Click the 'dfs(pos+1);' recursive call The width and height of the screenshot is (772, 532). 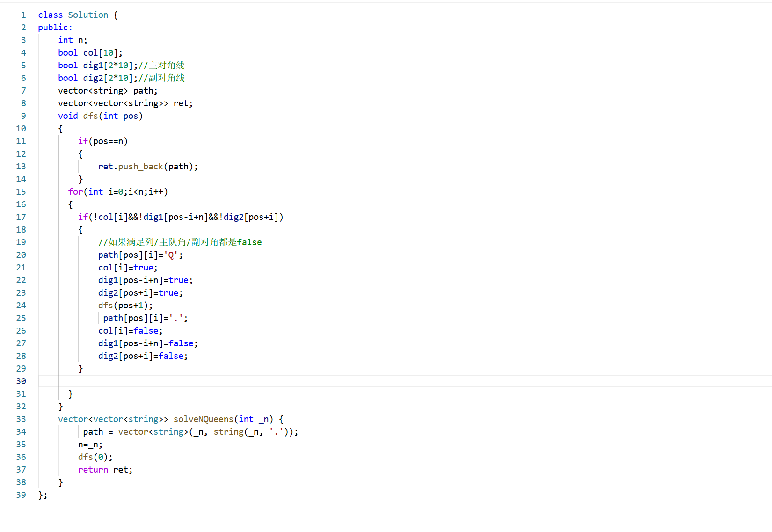125,306
